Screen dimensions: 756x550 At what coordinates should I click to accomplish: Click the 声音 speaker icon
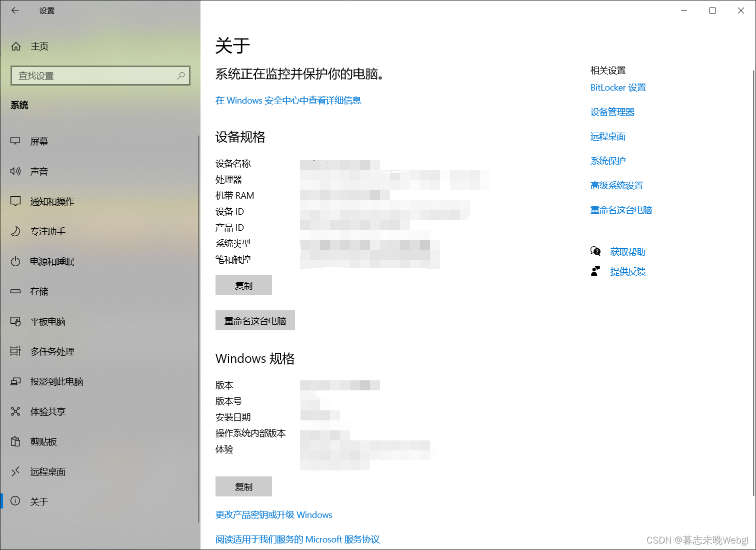(x=15, y=172)
